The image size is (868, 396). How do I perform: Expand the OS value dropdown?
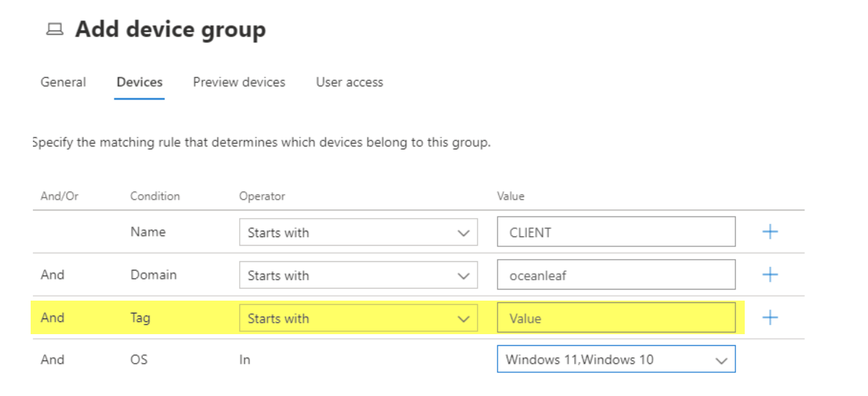[x=616, y=360]
